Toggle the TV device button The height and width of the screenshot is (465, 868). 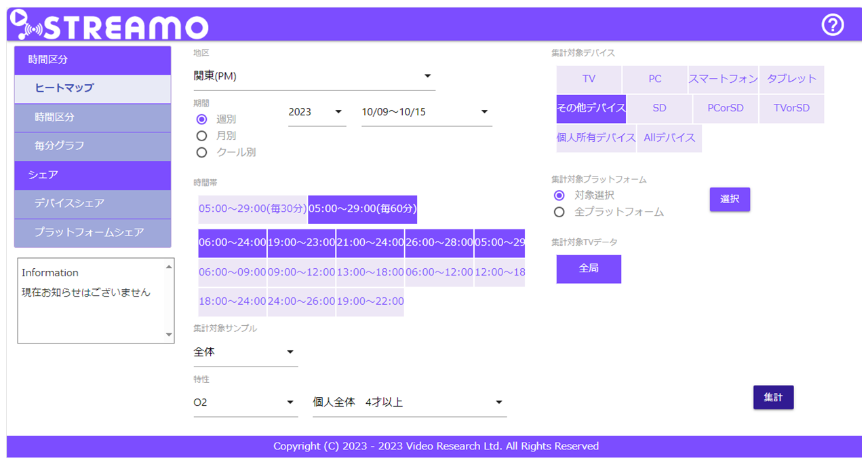click(x=589, y=79)
